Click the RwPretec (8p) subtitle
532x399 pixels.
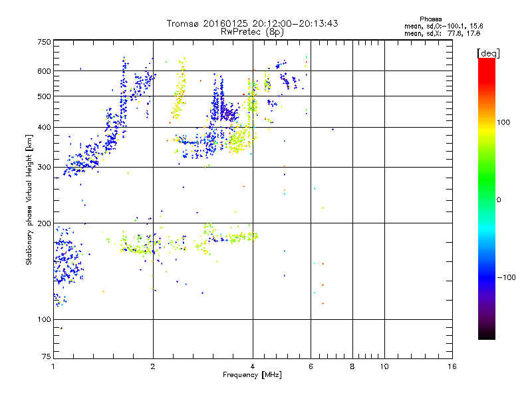[x=252, y=32]
